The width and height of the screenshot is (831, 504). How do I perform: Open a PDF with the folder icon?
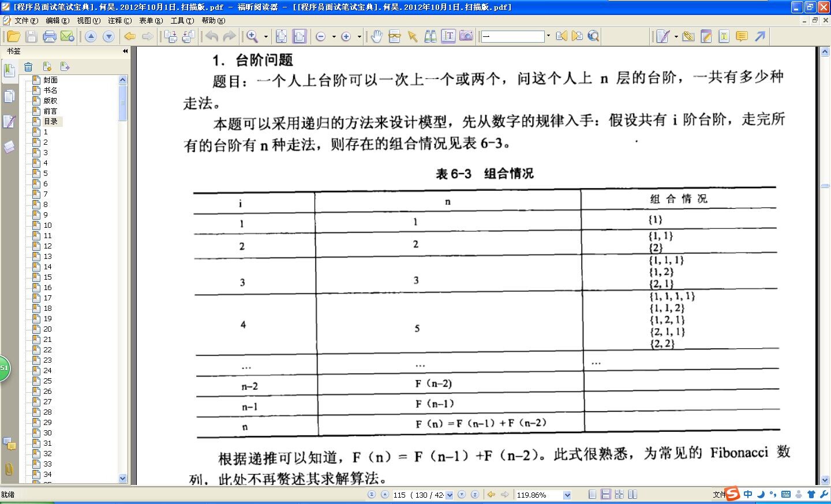click(x=13, y=36)
